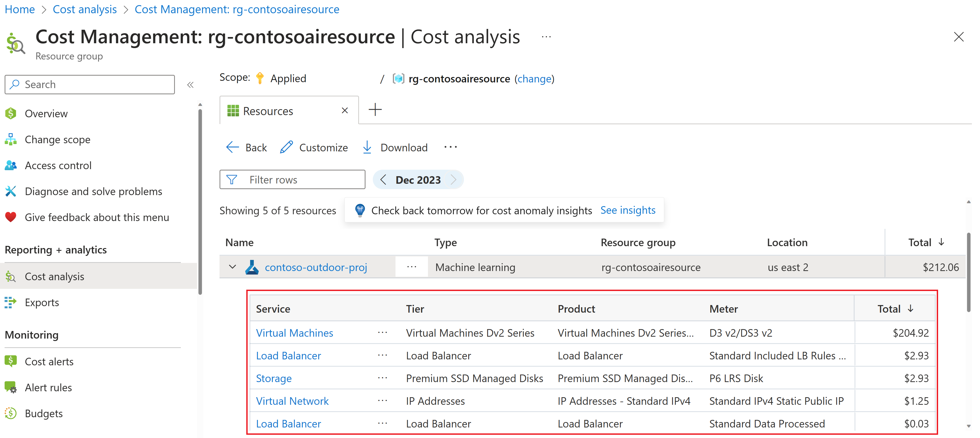The width and height of the screenshot is (980, 438).
Task: Collapse the sidebar with double chevron
Action: coord(190,84)
